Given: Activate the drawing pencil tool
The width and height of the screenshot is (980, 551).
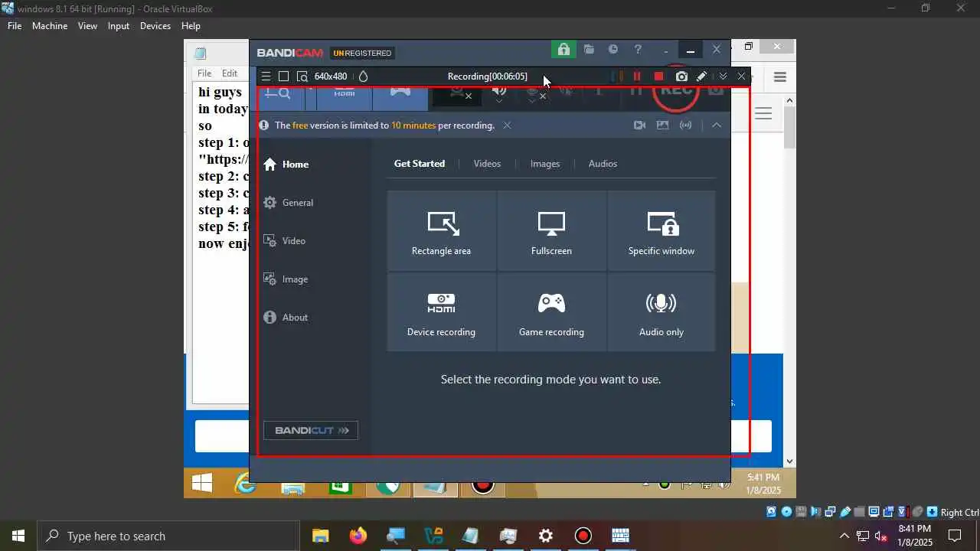Looking at the screenshot, I should (701, 77).
